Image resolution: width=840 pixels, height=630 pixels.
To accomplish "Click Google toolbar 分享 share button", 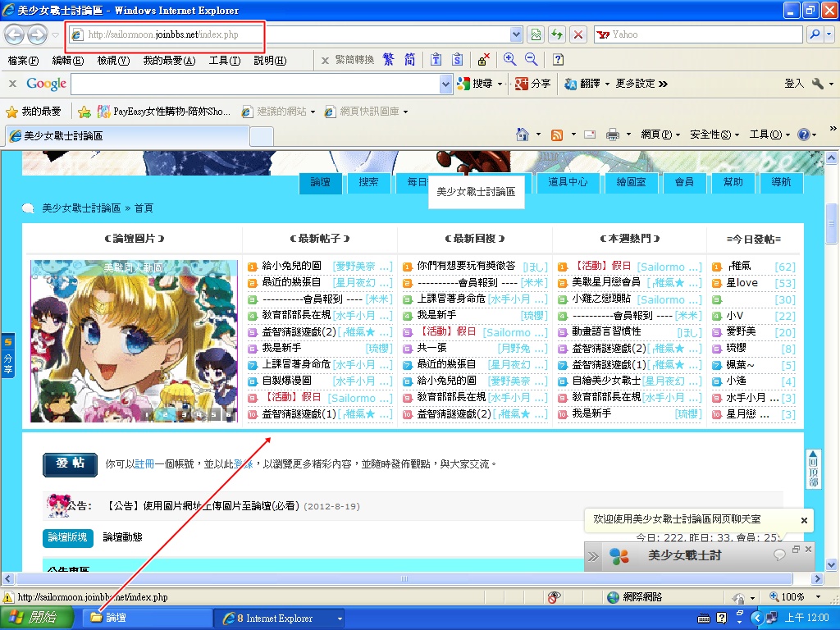I will [533, 84].
